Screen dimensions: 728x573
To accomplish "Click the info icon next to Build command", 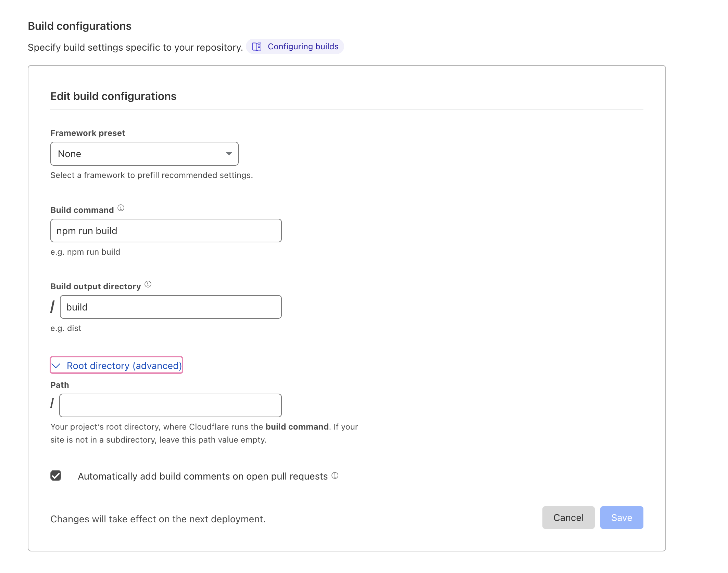I will (x=121, y=208).
